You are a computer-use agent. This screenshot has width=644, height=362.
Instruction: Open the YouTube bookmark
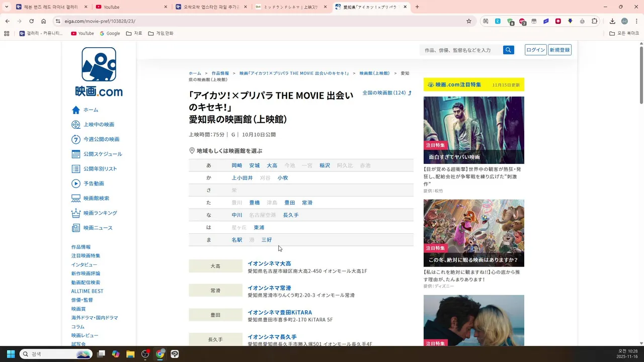(83, 33)
